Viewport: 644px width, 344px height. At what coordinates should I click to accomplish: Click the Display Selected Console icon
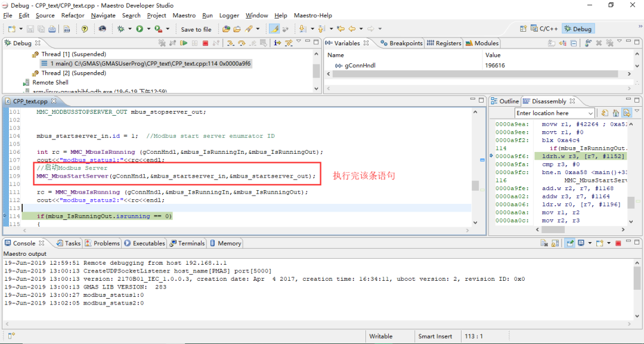click(581, 243)
